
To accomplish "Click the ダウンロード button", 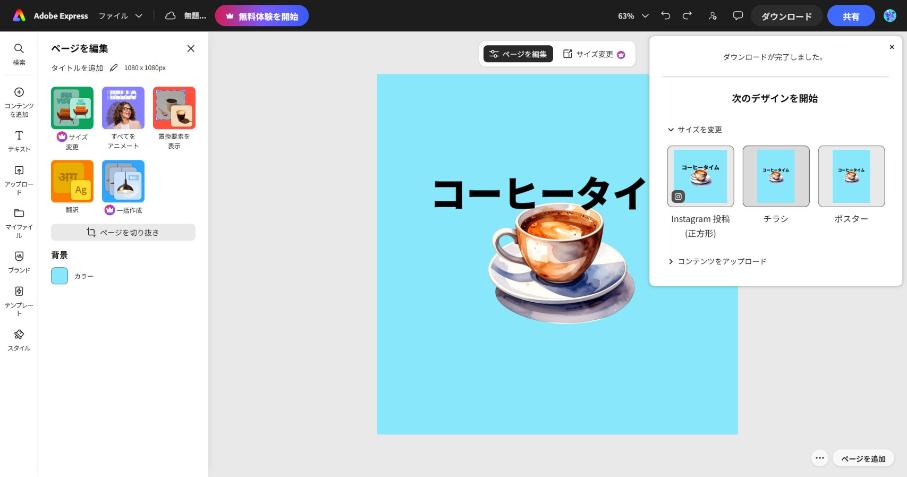I will [786, 16].
